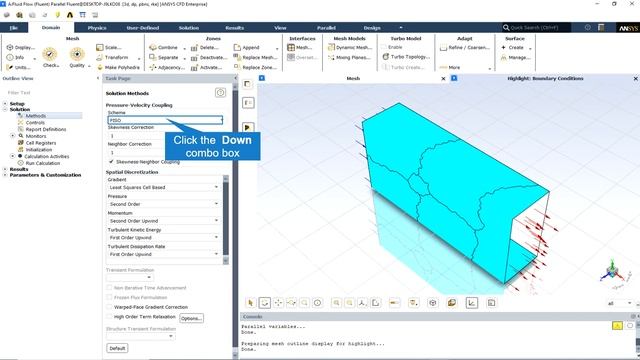Screen dimensions: 640x360
Task: Open the File menu
Action: pyautogui.click(x=14, y=28)
